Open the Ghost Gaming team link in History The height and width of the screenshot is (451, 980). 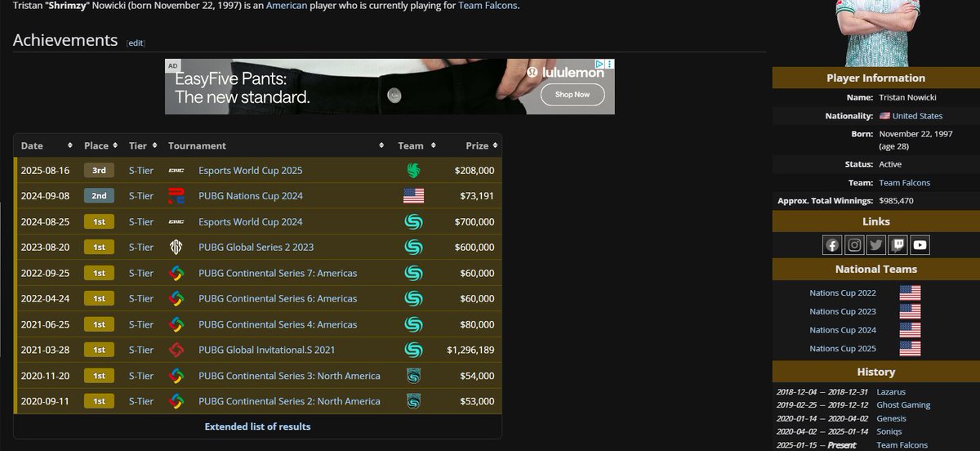pyautogui.click(x=903, y=405)
